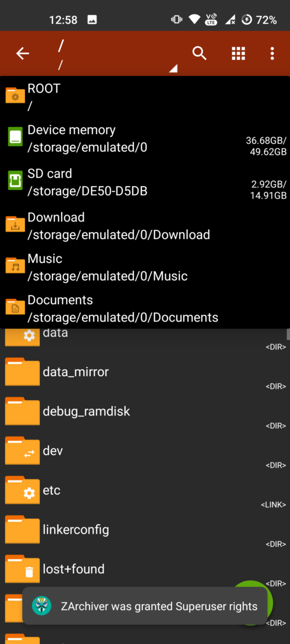Switch view with the grid icon
This screenshot has height=644, width=290.
point(238,53)
